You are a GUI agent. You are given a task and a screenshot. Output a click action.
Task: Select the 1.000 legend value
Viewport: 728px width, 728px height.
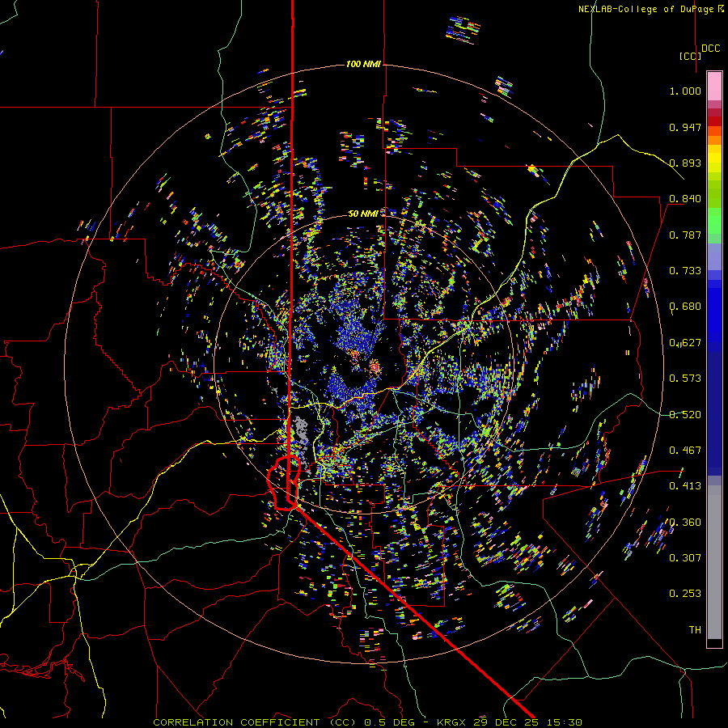coord(685,91)
